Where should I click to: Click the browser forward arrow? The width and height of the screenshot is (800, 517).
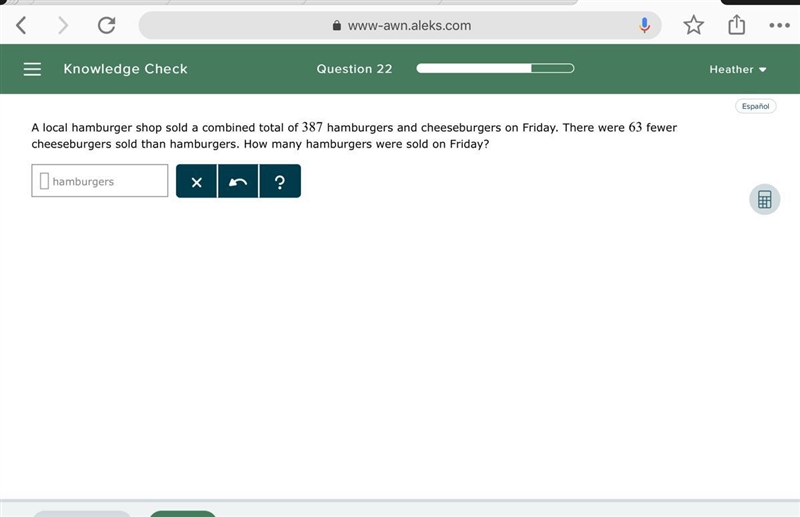(x=63, y=25)
